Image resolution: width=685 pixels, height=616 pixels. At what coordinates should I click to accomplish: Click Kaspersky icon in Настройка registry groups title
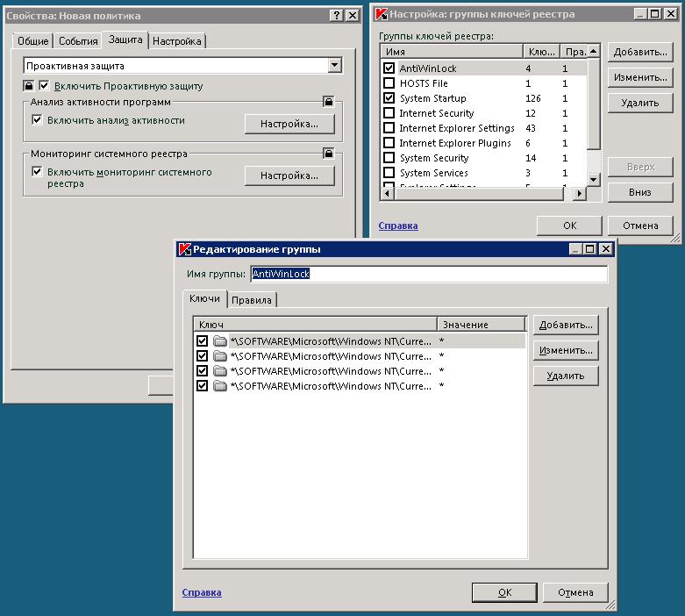pos(382,14)
